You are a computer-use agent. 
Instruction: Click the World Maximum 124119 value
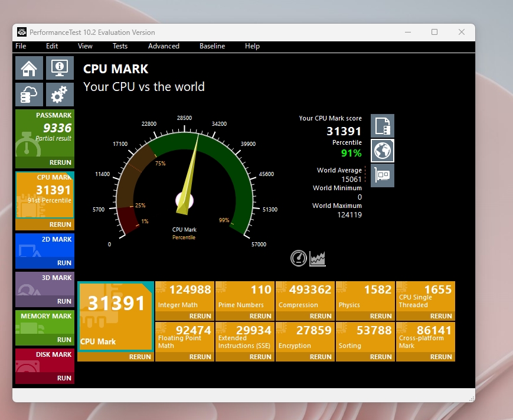349,215
